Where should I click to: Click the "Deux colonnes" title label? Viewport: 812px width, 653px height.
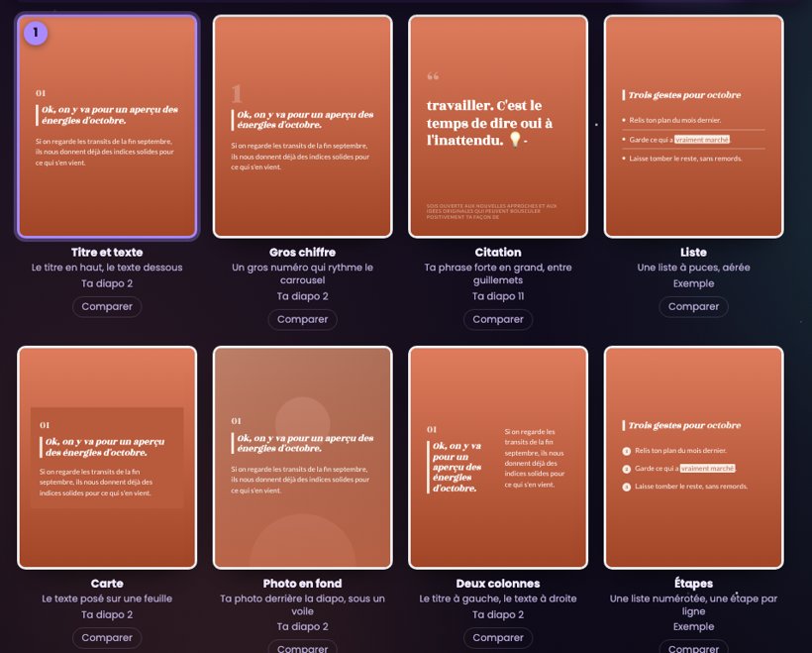point(498,584)
